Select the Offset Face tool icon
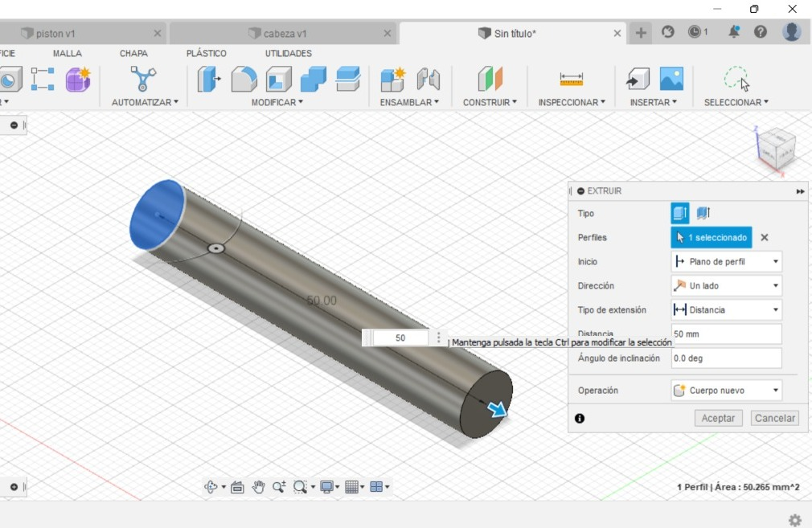 click(348, 80)
